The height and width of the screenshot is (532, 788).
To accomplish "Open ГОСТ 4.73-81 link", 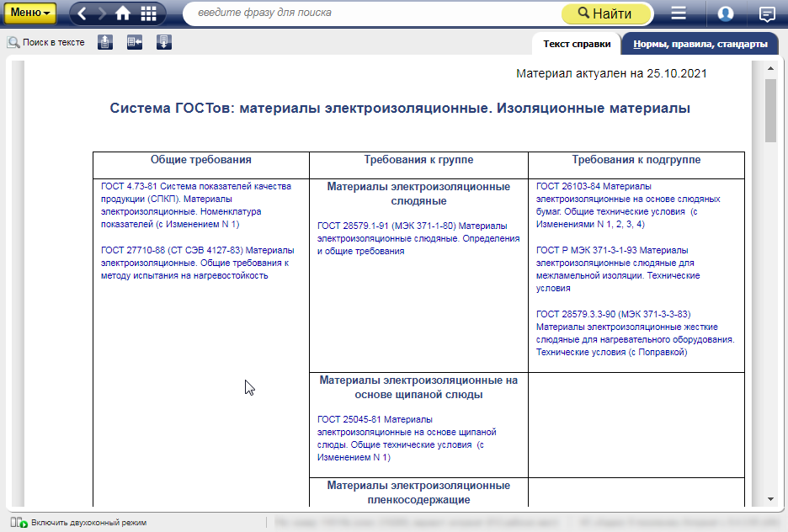I will point(196,205).
